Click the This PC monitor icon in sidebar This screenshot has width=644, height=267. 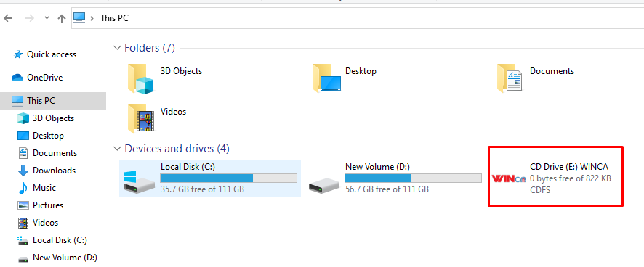coord(17,100)
